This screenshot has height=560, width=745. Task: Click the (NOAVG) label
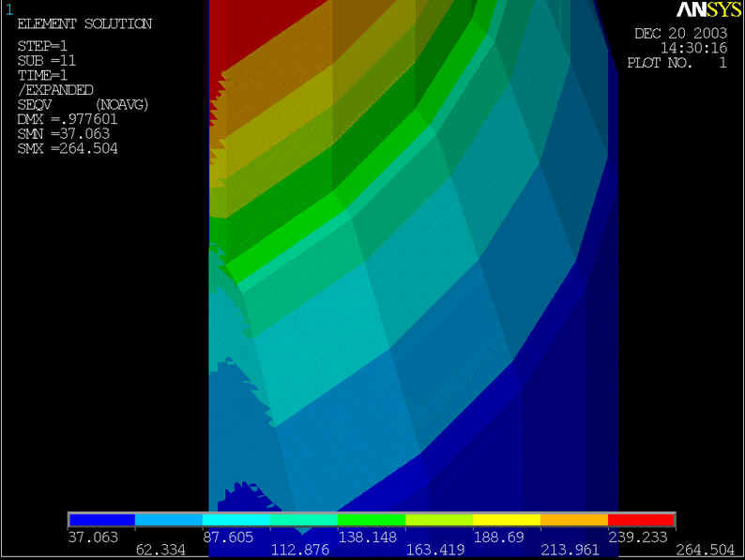coord(122,104)
